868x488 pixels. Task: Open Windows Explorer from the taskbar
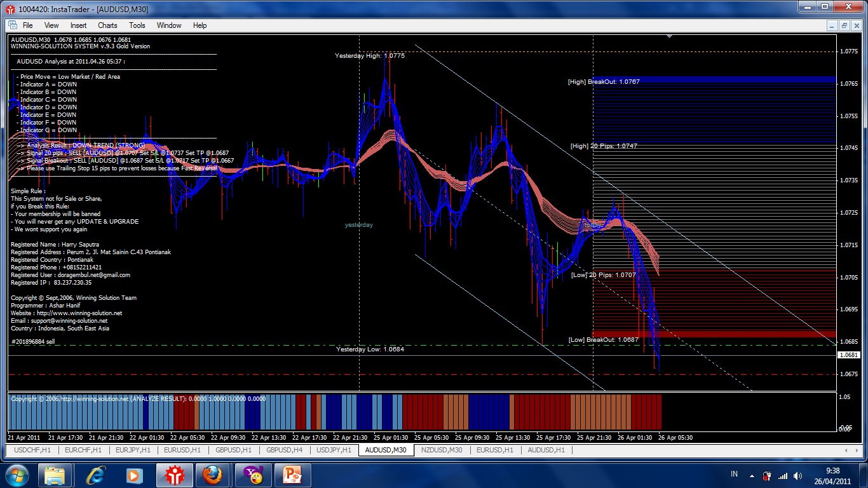point(55,475)
